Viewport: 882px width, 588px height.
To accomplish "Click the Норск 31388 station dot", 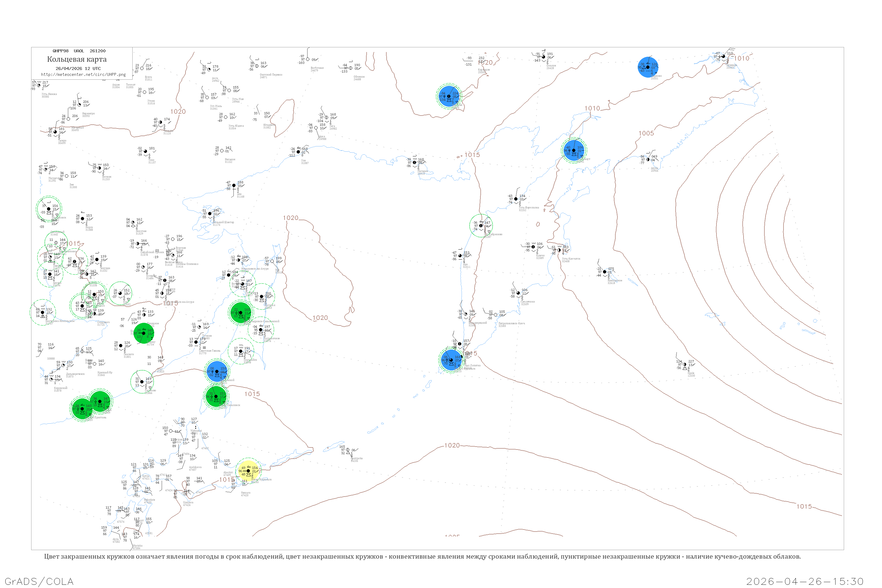I will pyautogui.click(x=83, y=219).
